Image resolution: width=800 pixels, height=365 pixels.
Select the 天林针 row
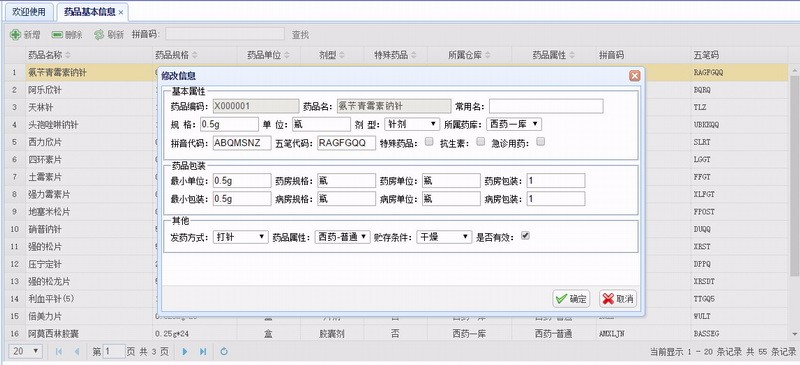pos(396,107)
